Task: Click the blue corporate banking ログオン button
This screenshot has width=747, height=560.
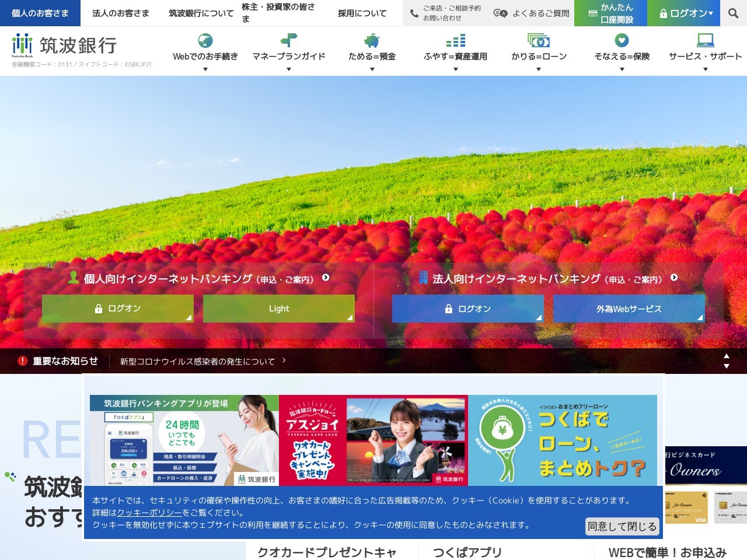Action: [x=468, y=309]
